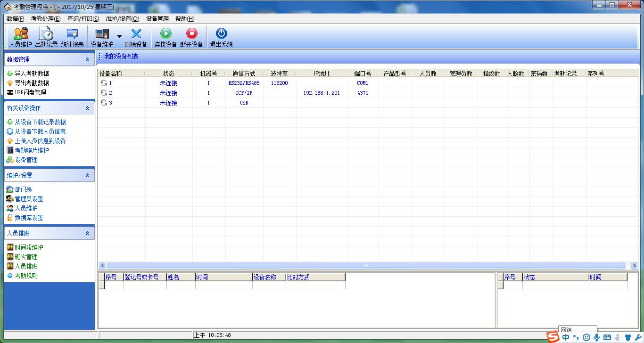Image resolution: width=644 pixels, height=343 pixels.
Task: Click 导出考勤数据 link
Action: point(32,83)
